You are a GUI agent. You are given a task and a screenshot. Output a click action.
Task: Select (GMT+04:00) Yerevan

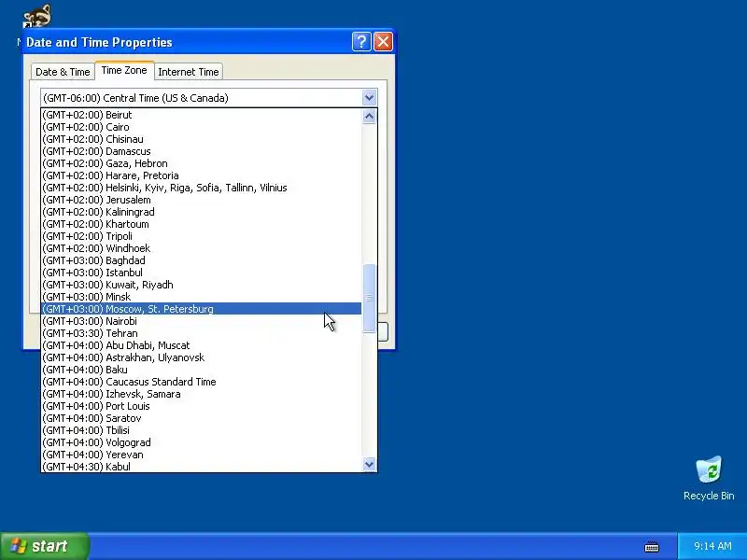tap(202, 455)
